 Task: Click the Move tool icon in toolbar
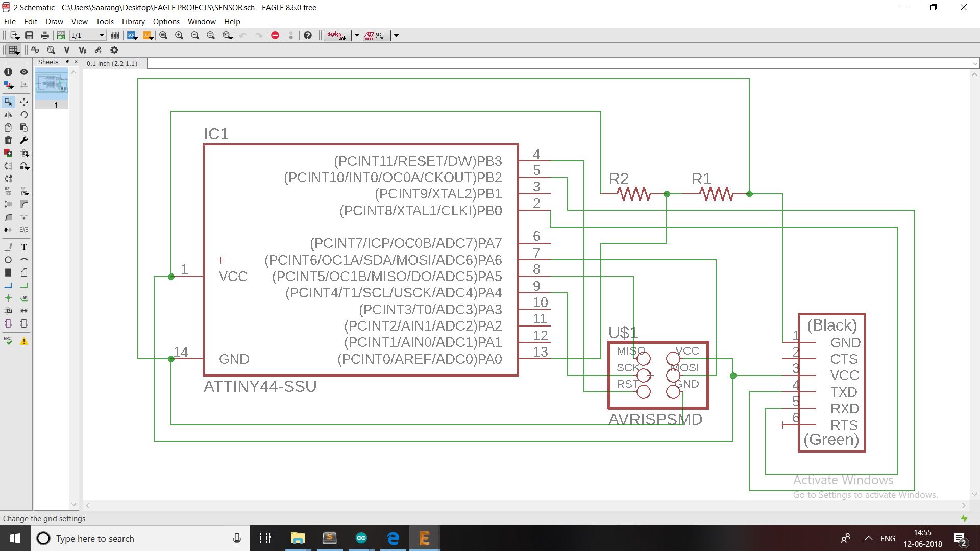(x=24, y=101)
